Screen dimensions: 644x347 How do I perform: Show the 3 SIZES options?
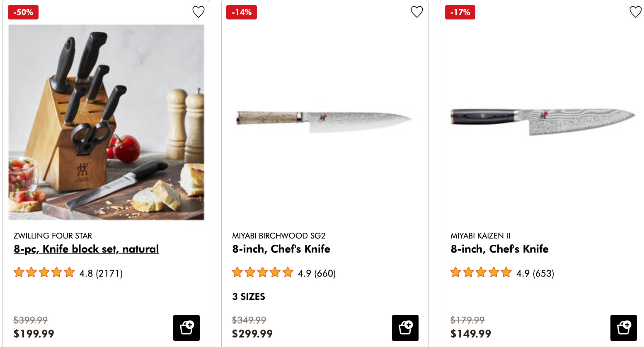tap(249, 296)
